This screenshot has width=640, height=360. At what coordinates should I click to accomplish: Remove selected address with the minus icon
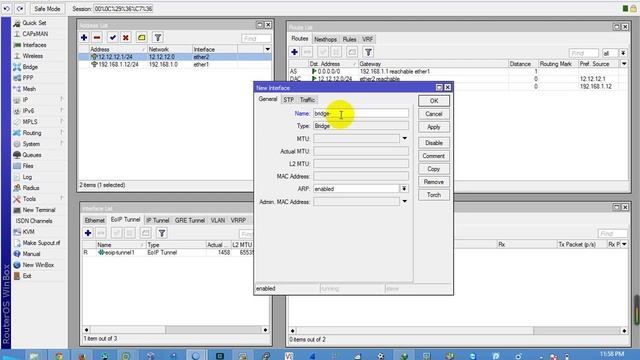pos(97,38)
